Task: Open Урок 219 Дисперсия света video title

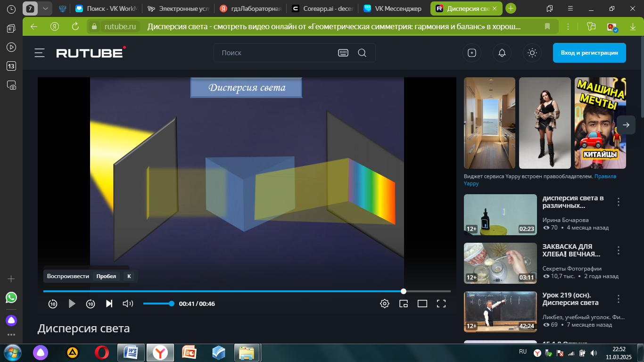Action: pyautogui.click(x=570, y=299)
